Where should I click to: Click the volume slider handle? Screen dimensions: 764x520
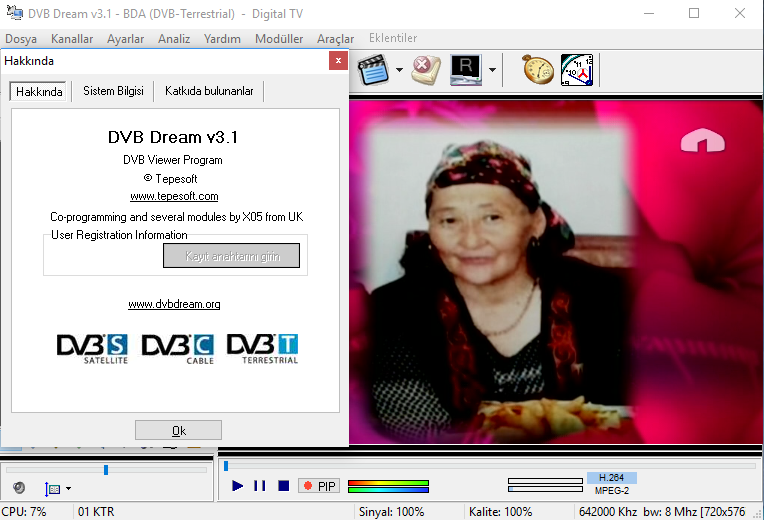point(106,470)
